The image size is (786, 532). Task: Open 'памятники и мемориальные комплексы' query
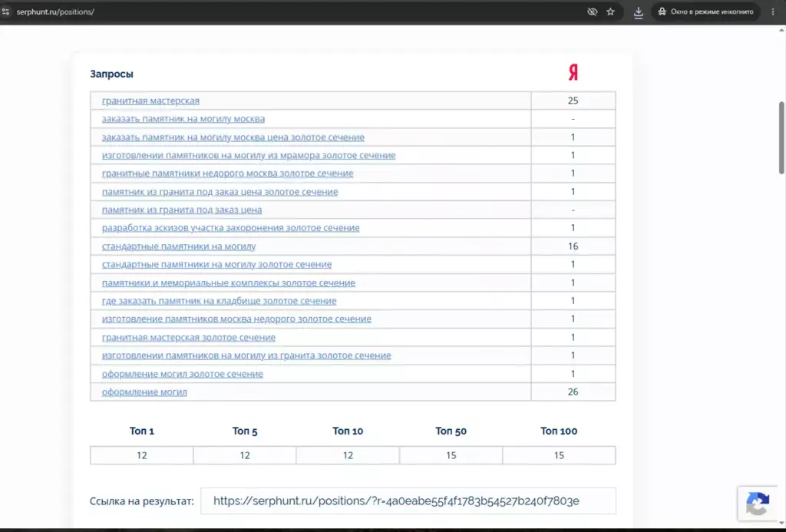229,283
